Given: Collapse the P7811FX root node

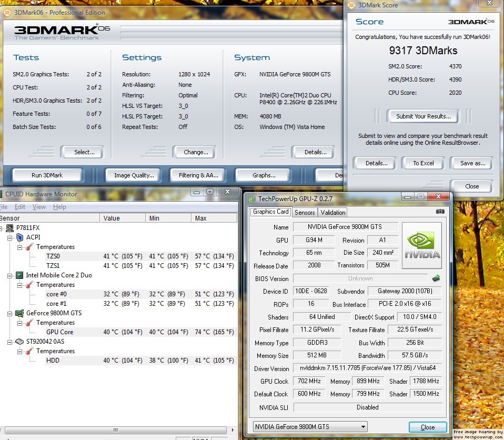Looking at the screenshot, I should coord(1,228).
